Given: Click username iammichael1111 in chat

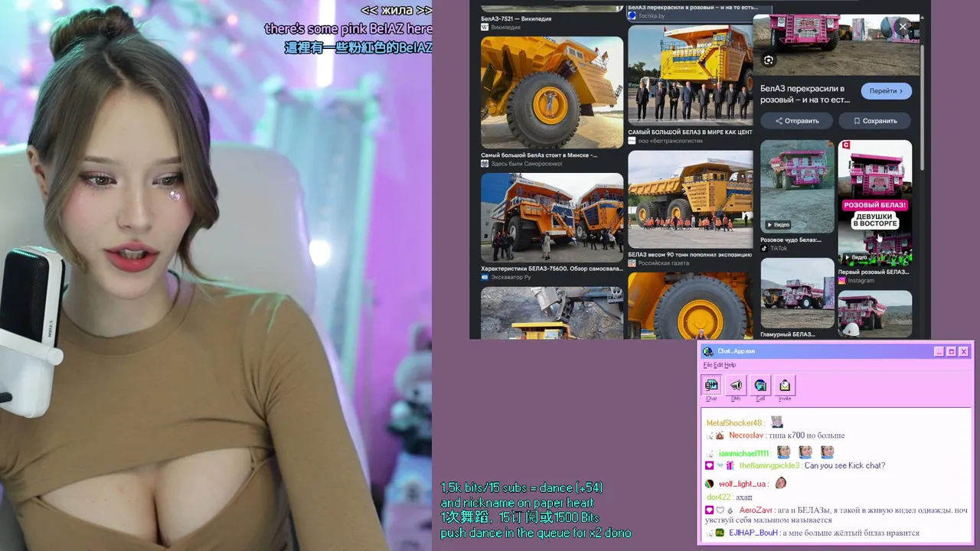Looking at the screenshot, I should pyautogui.click(x=743, y=454).
